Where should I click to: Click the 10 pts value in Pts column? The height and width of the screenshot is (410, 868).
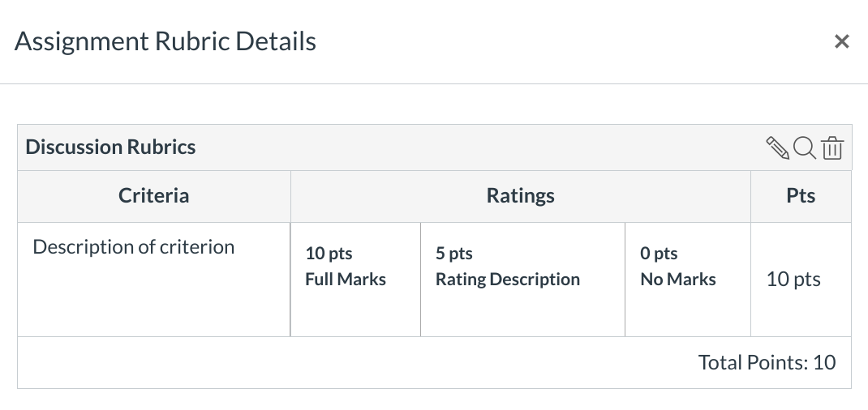coord(793,280)
